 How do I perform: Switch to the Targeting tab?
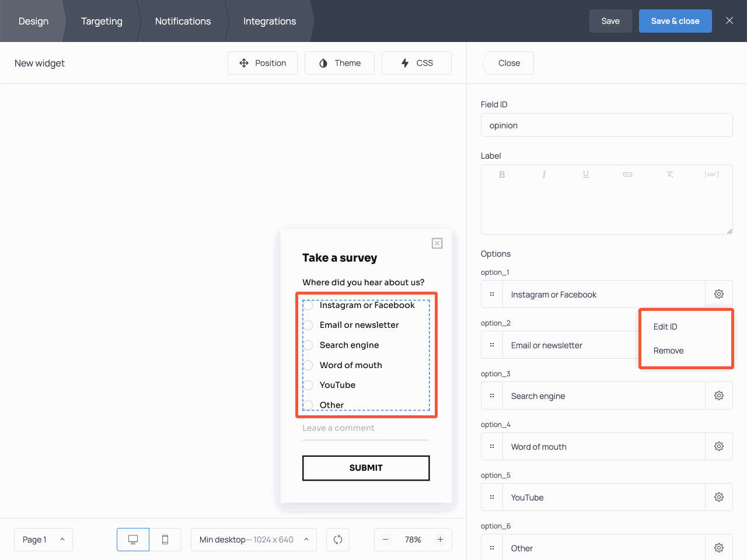coord(102,21)
